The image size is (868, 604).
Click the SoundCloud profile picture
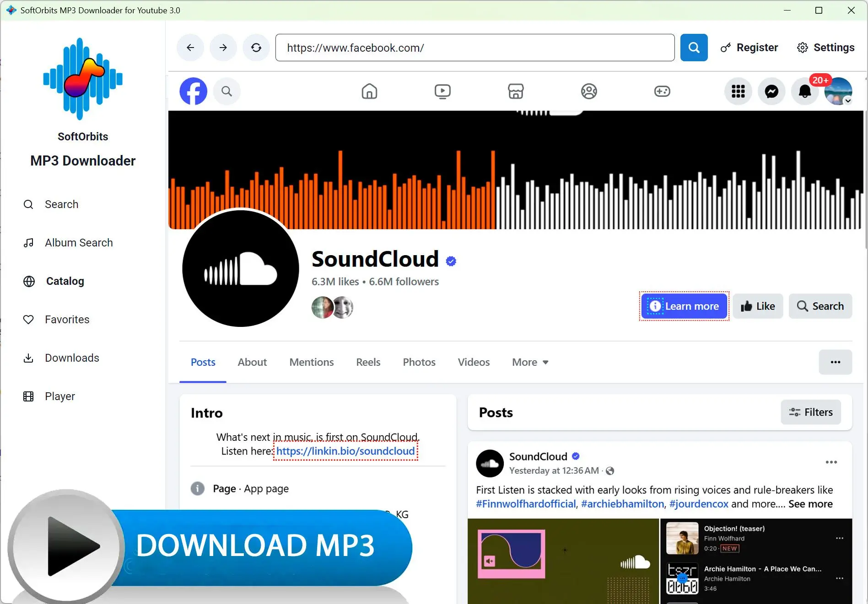(241, 268)
